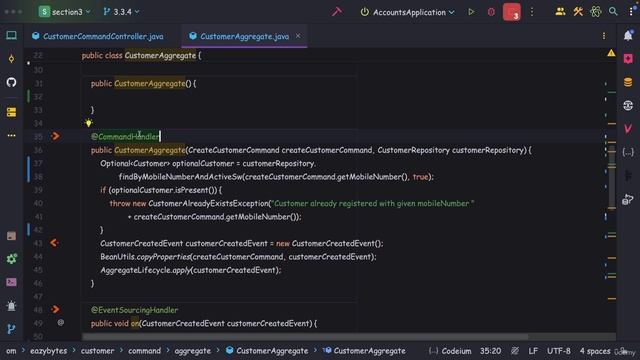Image resolution: width=640 pixels, height=360 pixels.
Task: Click the Build project hammer icon
Action: (337, 12)
